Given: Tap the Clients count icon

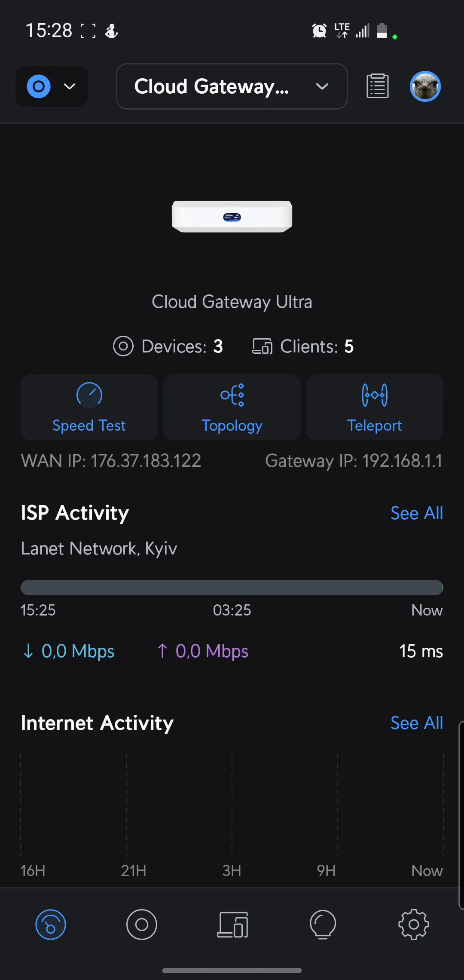Looking at the screenshot, I should [262, 346].
